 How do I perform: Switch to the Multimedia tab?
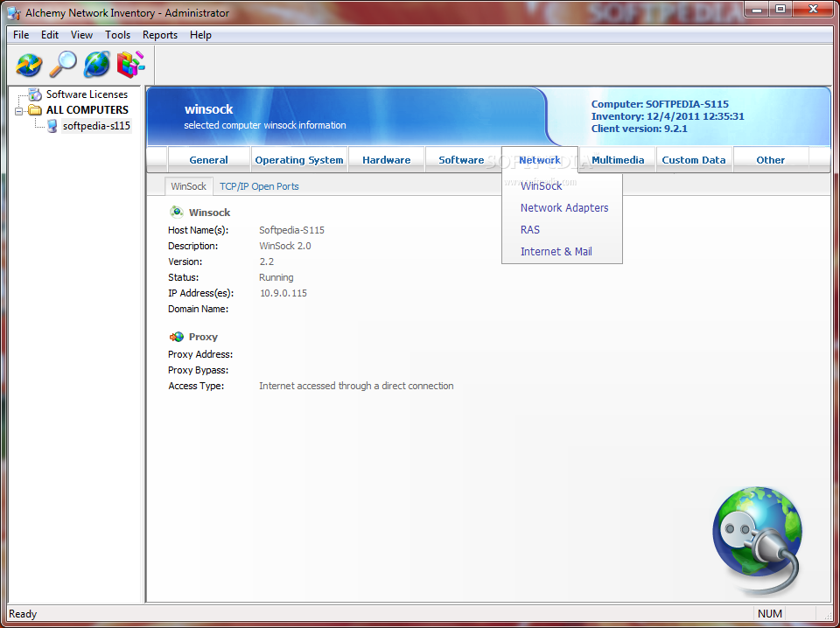[x=619, y=159]
